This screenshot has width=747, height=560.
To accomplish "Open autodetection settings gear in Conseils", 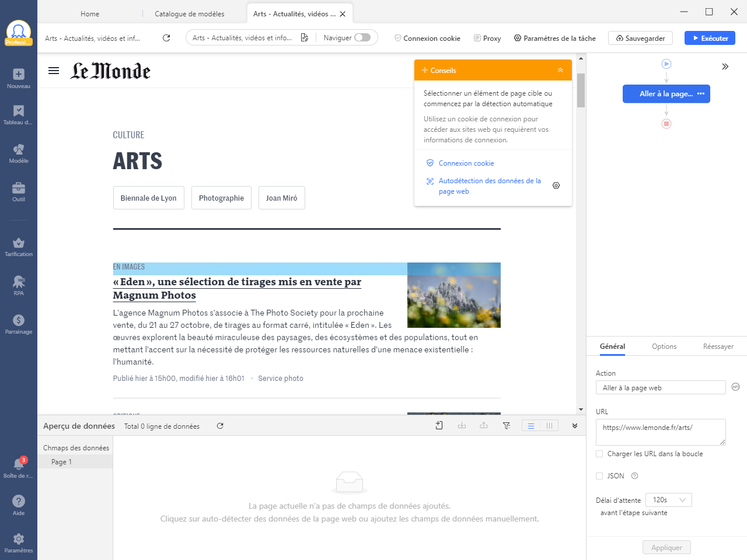I will pyautogui.click(x=556, y=185).
